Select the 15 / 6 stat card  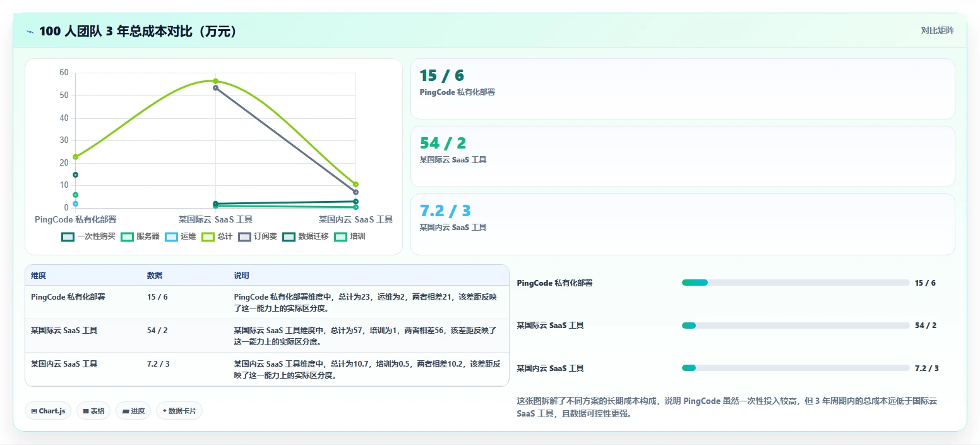(x=683, y=88)
